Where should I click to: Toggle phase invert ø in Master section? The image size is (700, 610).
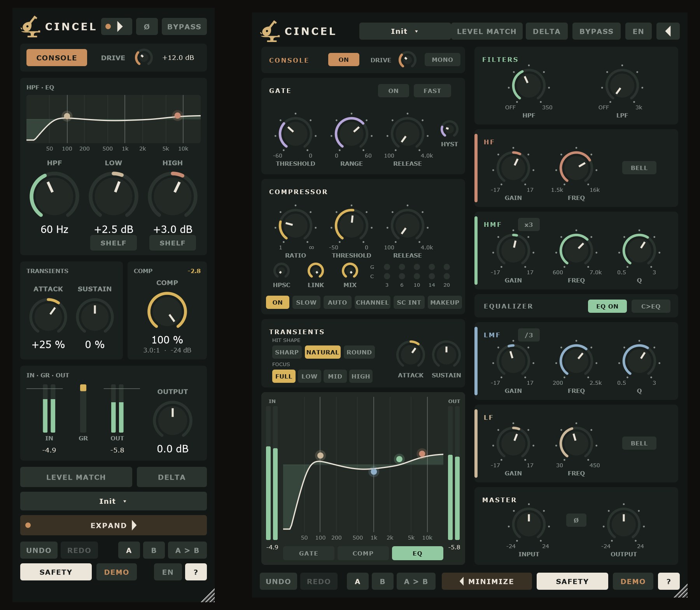coord(576,520)
